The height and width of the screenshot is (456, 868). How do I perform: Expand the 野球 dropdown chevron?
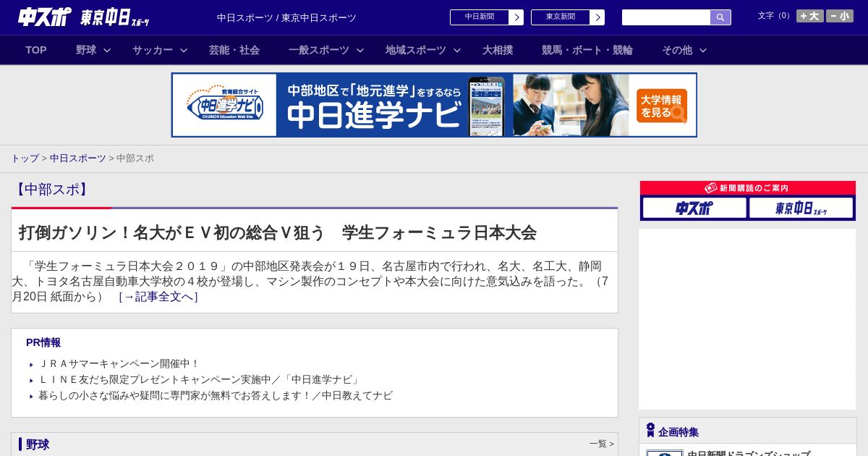(107, 50)
